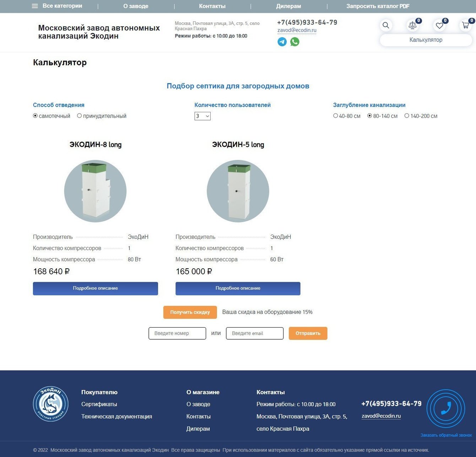
Task: Expand the number of users dropdown
Action: tap(202, 116)
